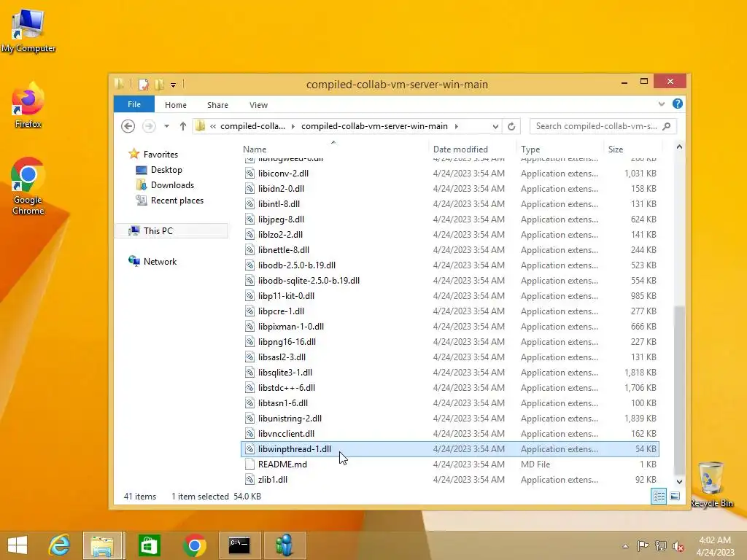Open Desktop in the navigation pane
The height and width of the screenshot is (560, 747).
coord(166,169)
